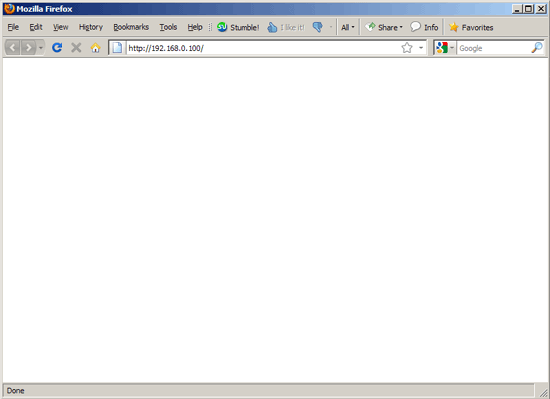Click the Done status bar text
The image size is (550, 399).
[15, 391]
